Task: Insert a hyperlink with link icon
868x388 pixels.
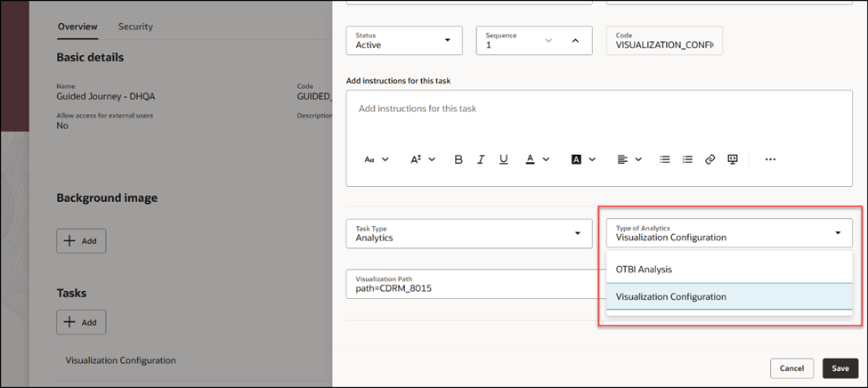Action: (710, 159)
